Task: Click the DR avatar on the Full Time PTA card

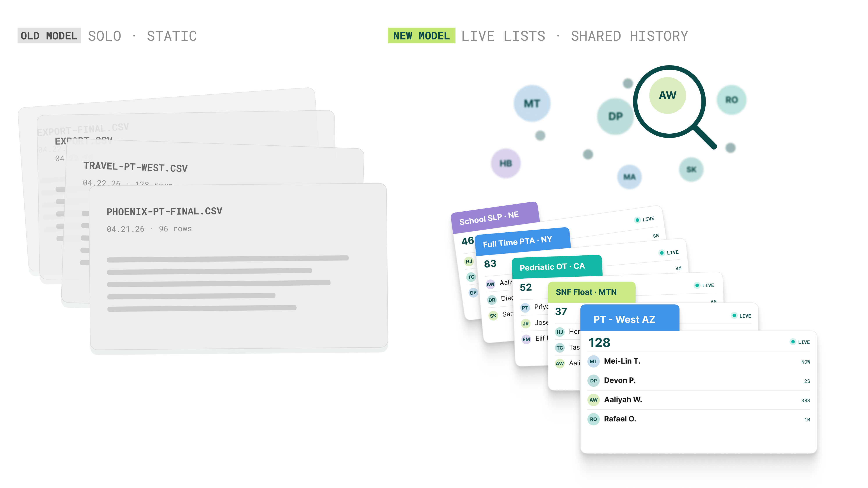Action: (x=492, y=300)
